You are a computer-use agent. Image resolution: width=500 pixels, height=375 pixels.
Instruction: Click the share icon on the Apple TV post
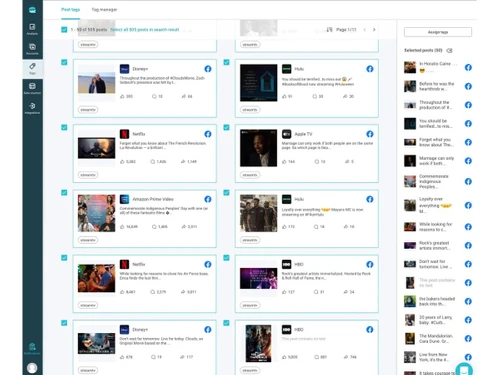point(347,161)
